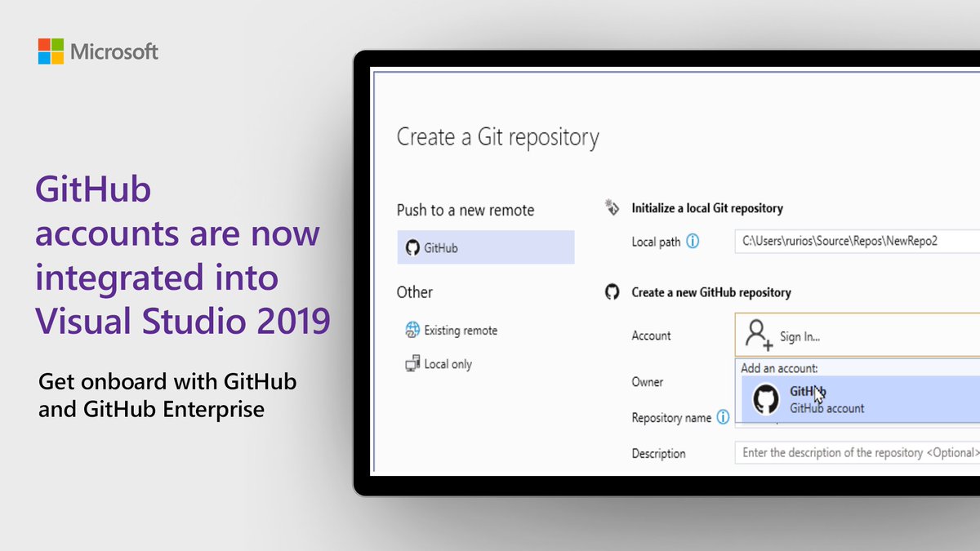
Task: Click the Repository name info icon
Action: tap(723, 417)
